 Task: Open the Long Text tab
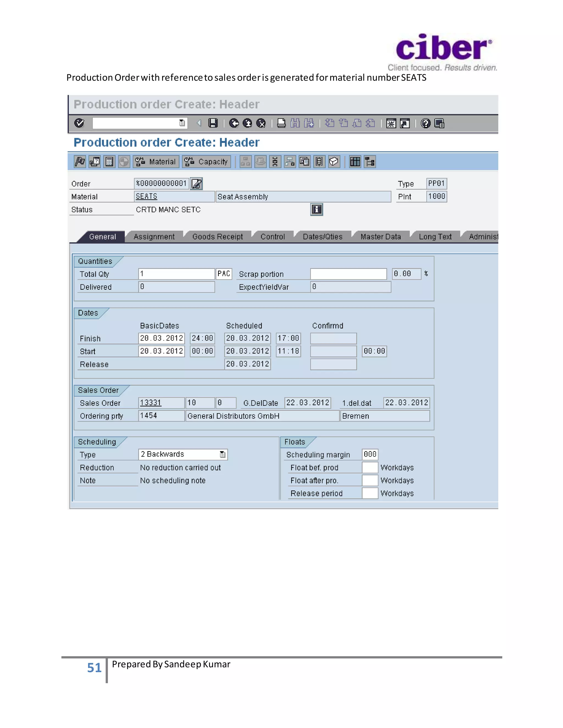435,237
